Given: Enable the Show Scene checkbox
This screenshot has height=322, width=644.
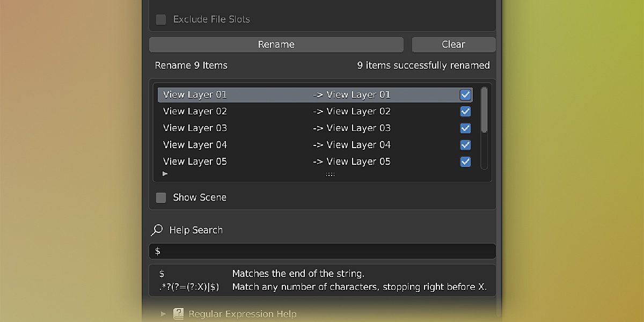Looking at the screenshot, I should 161,197.
